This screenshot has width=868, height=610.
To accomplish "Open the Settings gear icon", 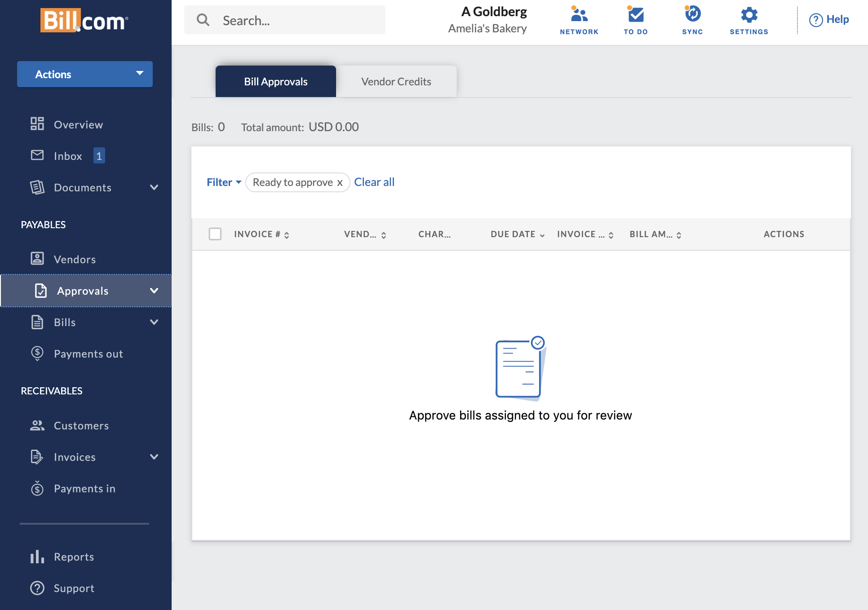I will (x=749, y=15).
